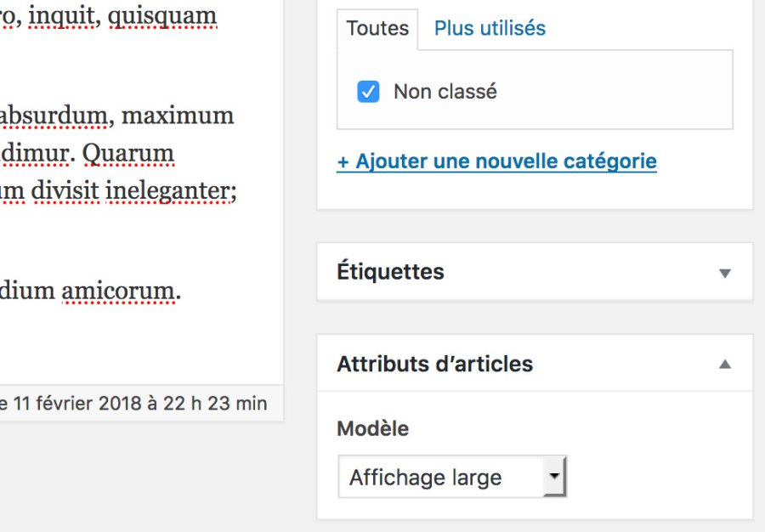Click the Étiquettes panel heading
765x532 pixels.
pyautogui.click(x=390, y=272)
